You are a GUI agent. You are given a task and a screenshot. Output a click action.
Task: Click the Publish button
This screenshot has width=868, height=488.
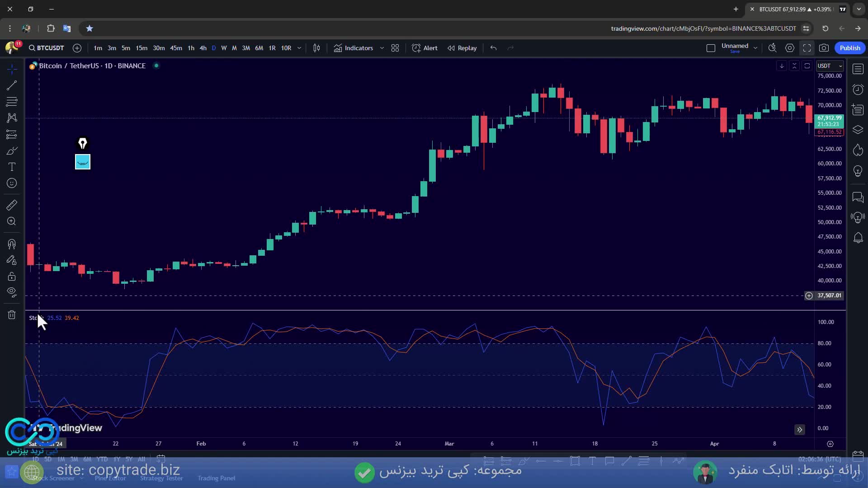tap(849, 48)
